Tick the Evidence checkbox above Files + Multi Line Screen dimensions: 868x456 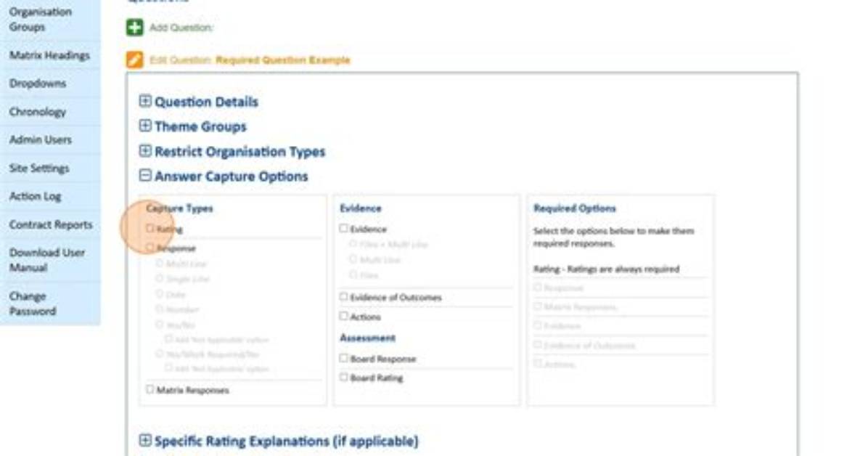[x=344, y=228]
